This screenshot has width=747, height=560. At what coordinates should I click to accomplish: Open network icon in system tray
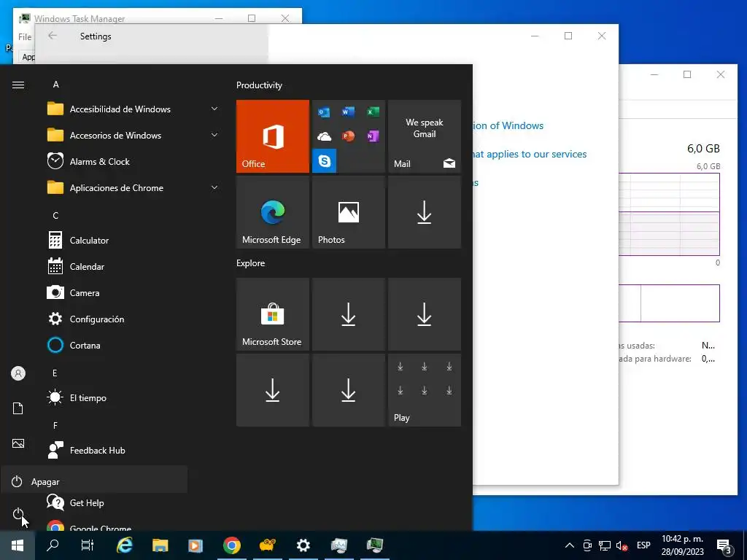pos(605,545)
